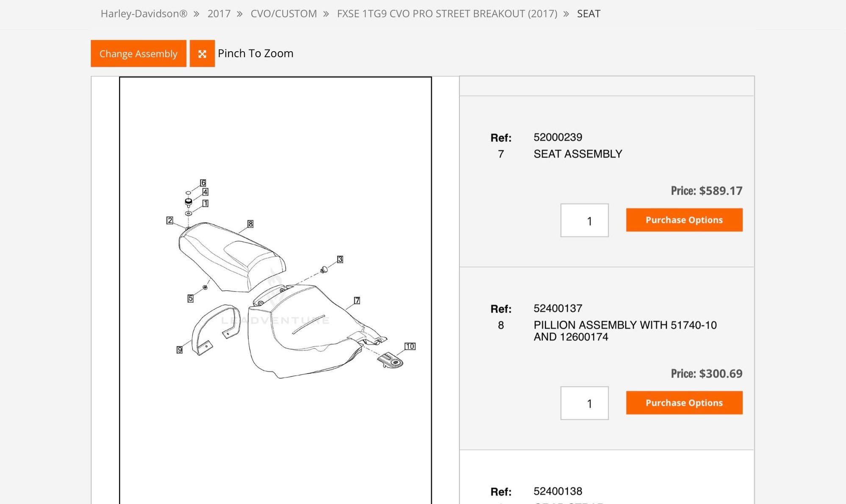Viewport: 846px width, 504px height.
Task: Select diagram callout number 6
Action: coord(203,183)
